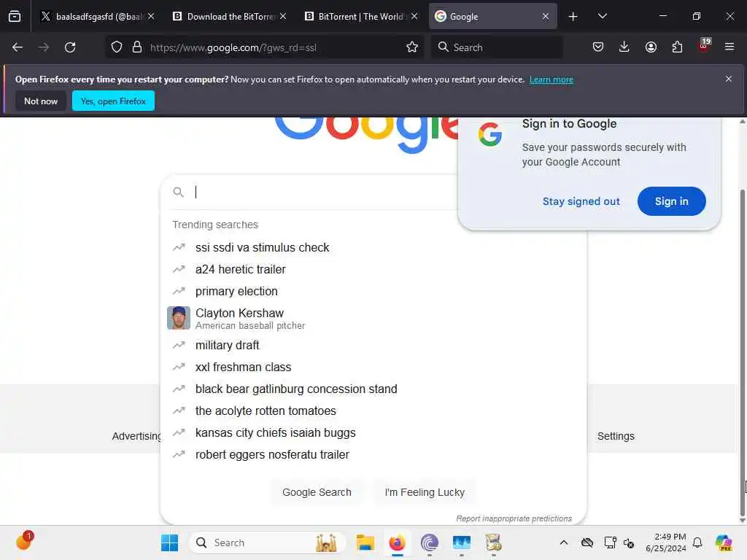
Task: Click the blue Sign in button
Action: click(671, 201)
